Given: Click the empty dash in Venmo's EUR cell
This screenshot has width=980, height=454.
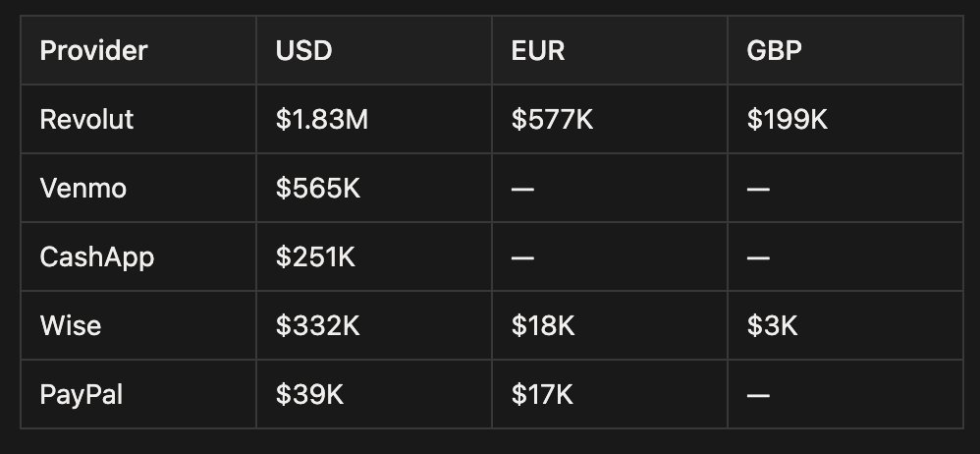Looking at the screenshot, I should click(522, 189).
